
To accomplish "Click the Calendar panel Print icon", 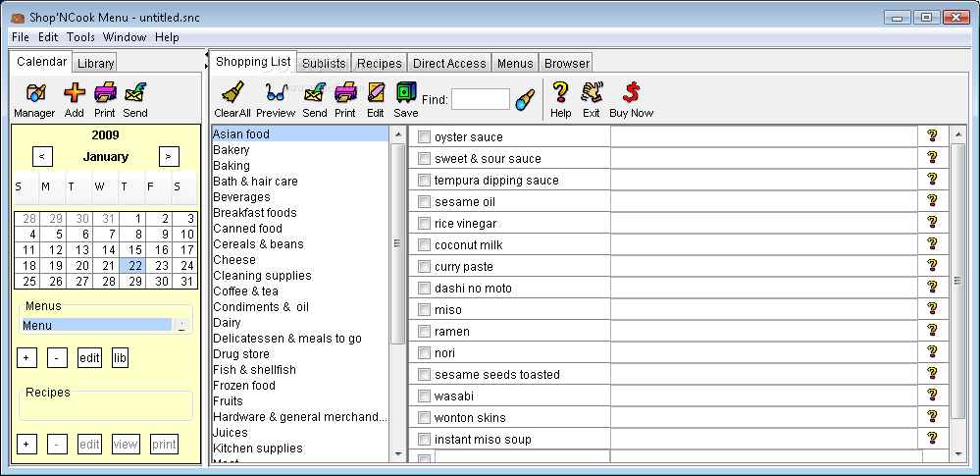I will tap(105, 92).
